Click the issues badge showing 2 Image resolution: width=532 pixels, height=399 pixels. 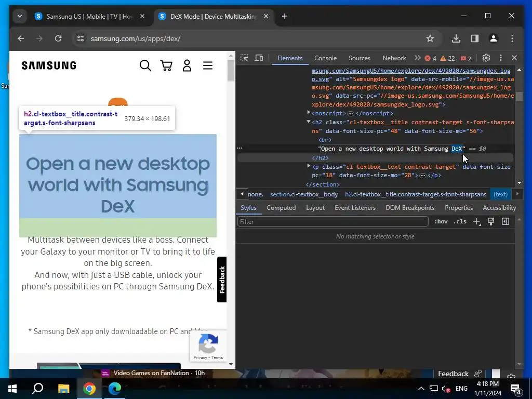[x=466, y=58]
